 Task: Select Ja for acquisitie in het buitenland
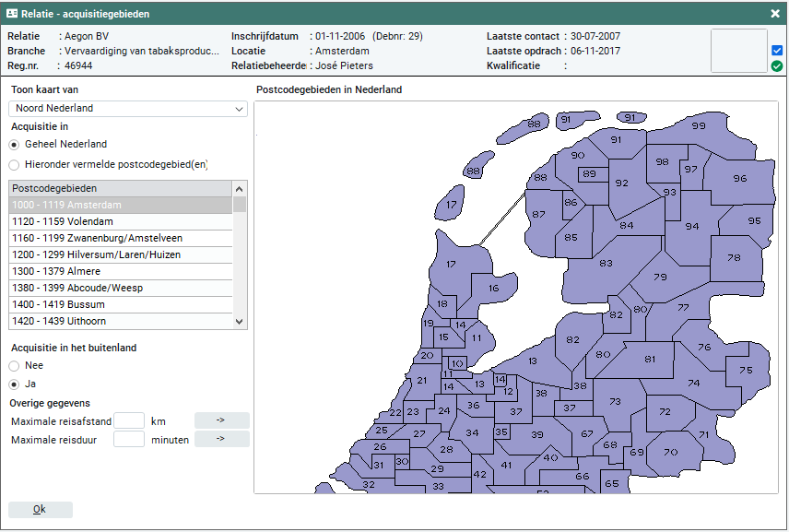tap(14, 384)
